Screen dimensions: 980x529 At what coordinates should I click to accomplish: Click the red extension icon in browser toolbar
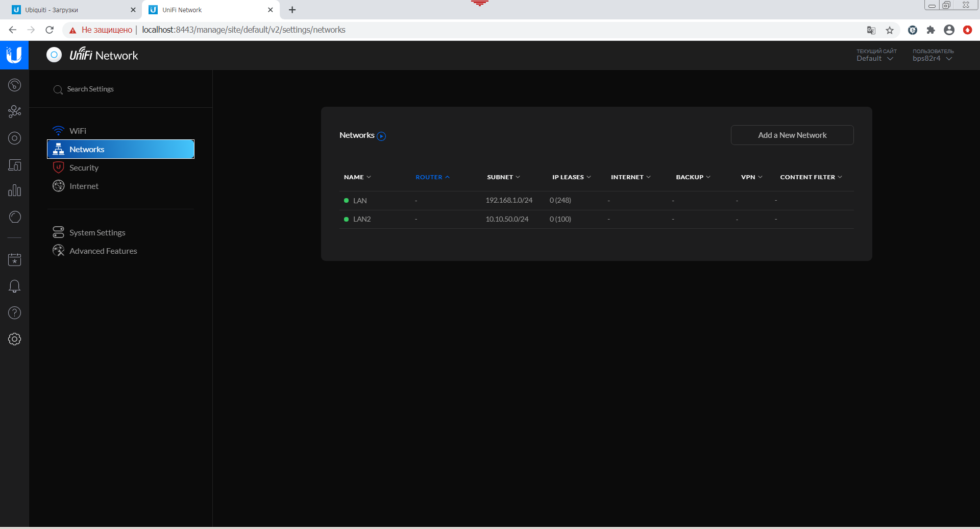(x=967, y=30)
